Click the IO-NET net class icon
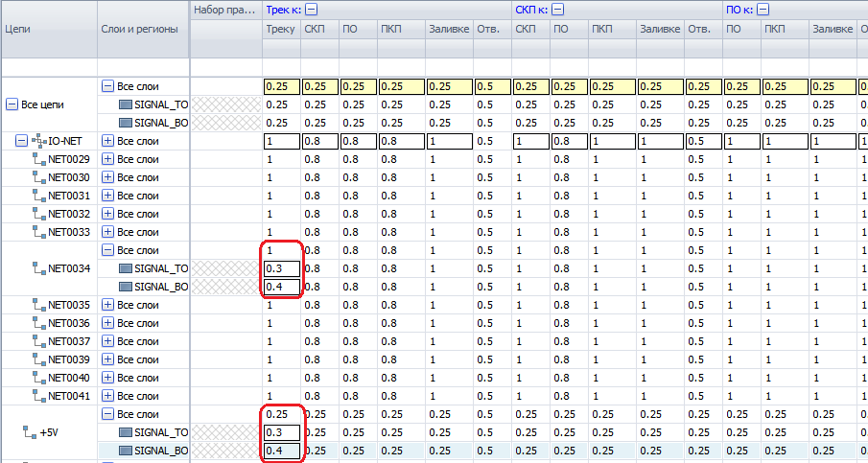The image size is (868, 463). (x=39, y=141)
